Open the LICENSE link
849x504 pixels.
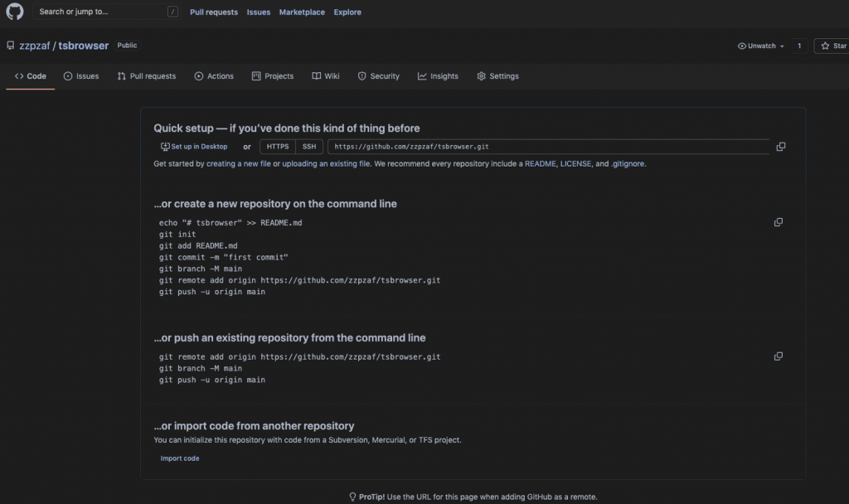(x=575, y=164)
